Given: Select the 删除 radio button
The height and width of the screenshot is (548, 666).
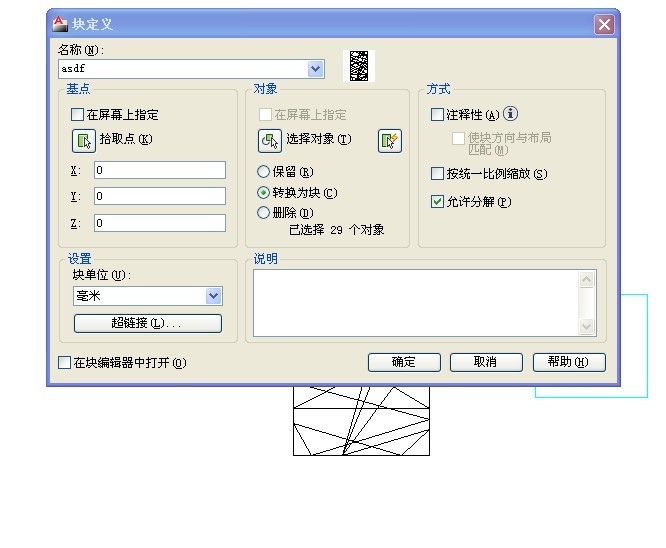Looking at the screenshot, I should tap(263, 212).
